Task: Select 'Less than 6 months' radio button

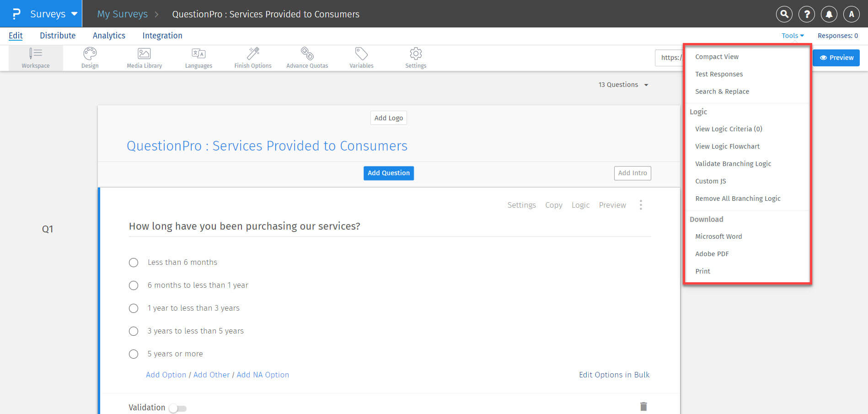Action: pos(134,263)
